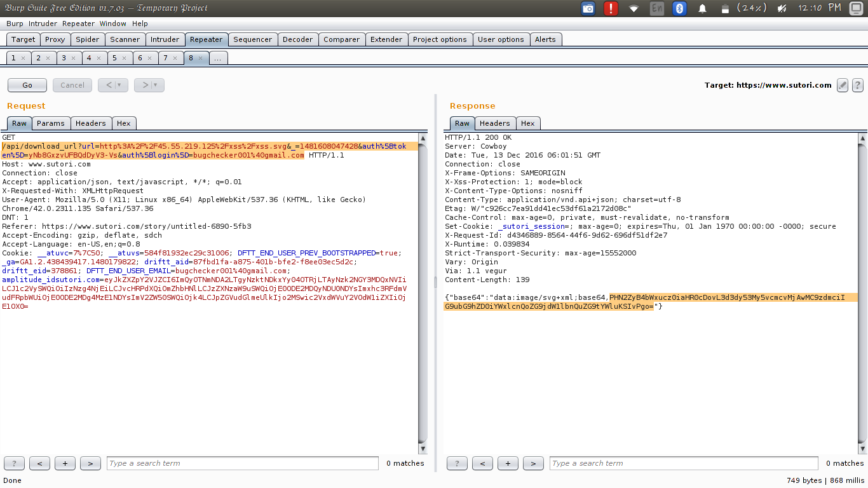Go to next match in response search
This screenshot has width=868, height=488.
tap(533, 463)
